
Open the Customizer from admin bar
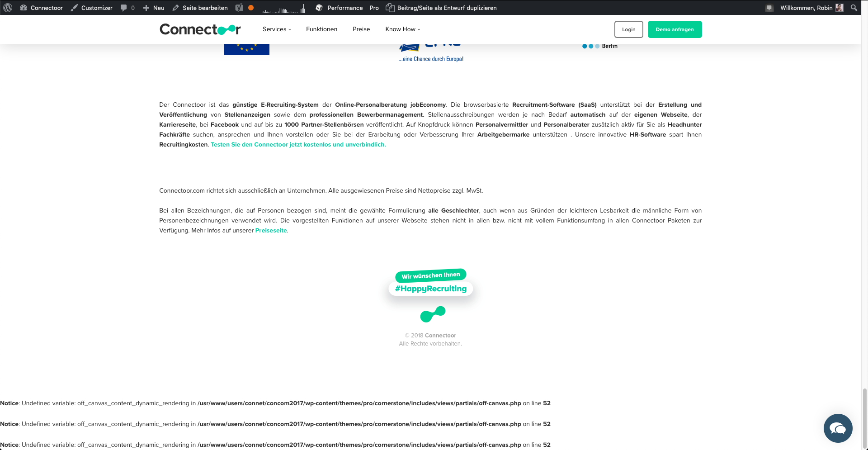tap(91, 8)
